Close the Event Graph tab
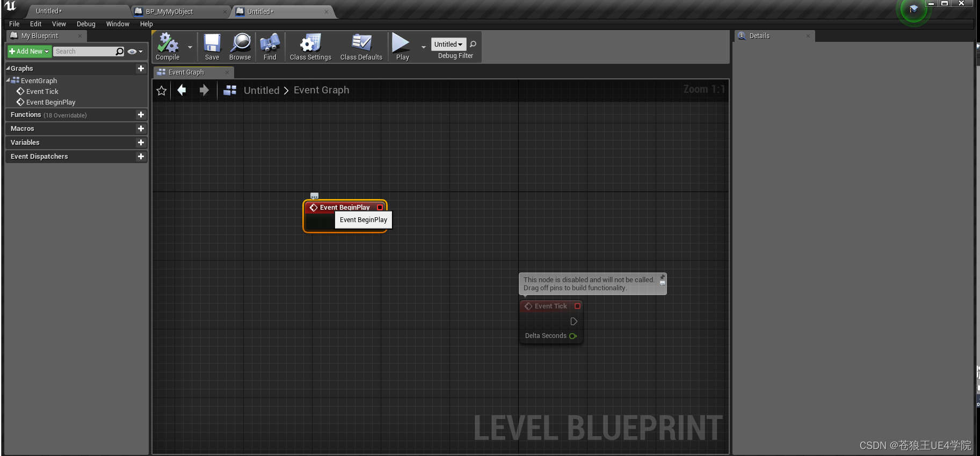 point(227,72)
